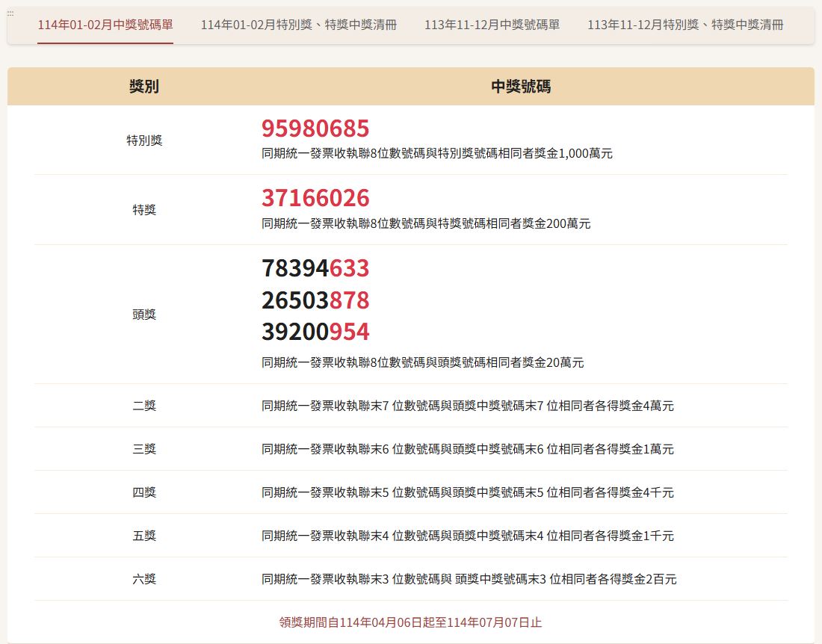Click the 六獎 row label
Viewport: 822px width, 644px height.
144,579
